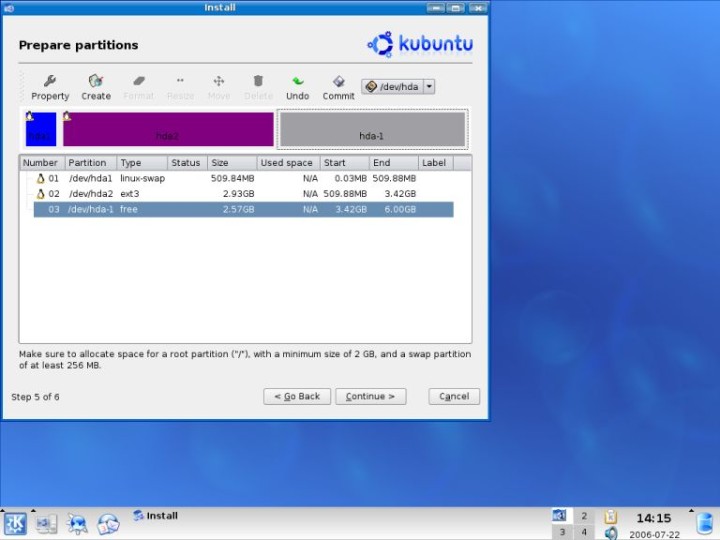Select the /dev/hda-1 free row

click(243, 209)
